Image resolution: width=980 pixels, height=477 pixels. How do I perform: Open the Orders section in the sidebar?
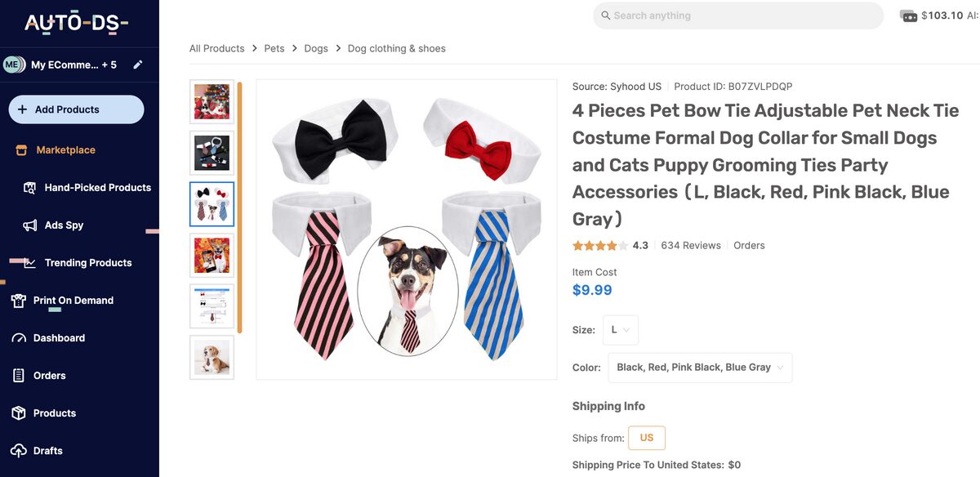(x=49, y=375)
